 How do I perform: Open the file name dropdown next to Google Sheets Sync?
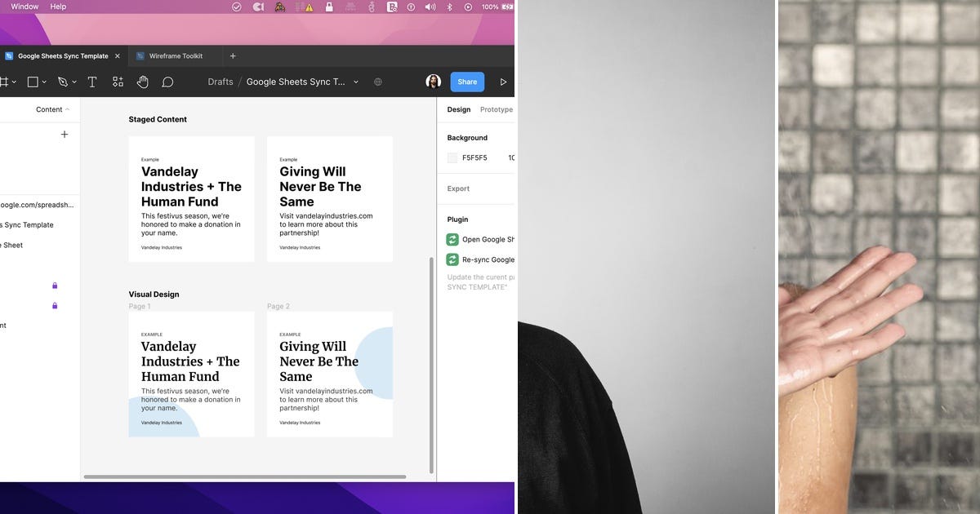pyautogui.click(x=355, y=82)
